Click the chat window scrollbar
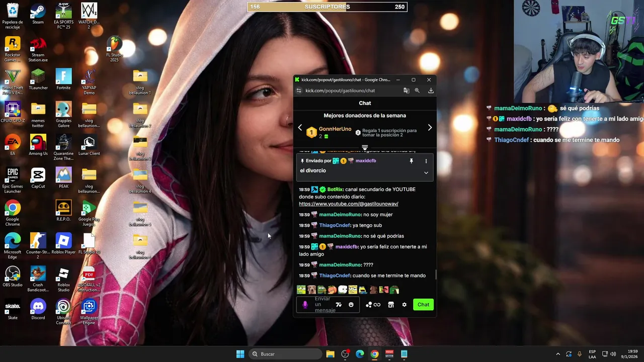 click(x=436, y=275)
